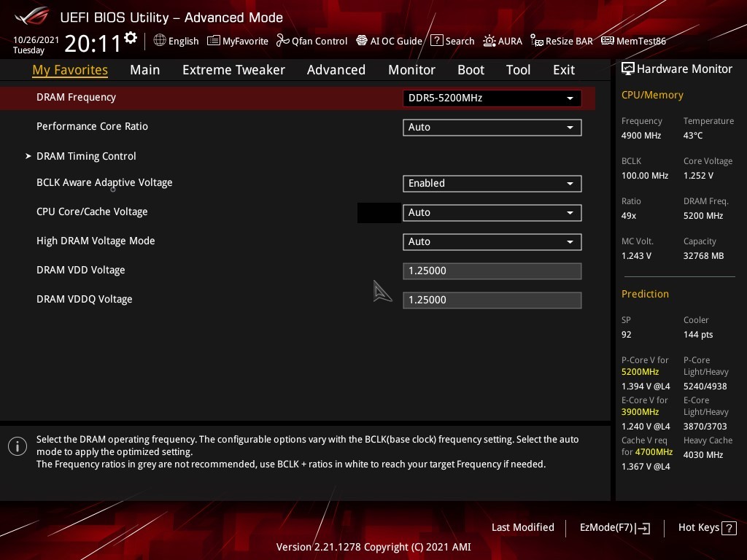Open the Exit tab
The image size is (747, 560).
click(564, 70)
